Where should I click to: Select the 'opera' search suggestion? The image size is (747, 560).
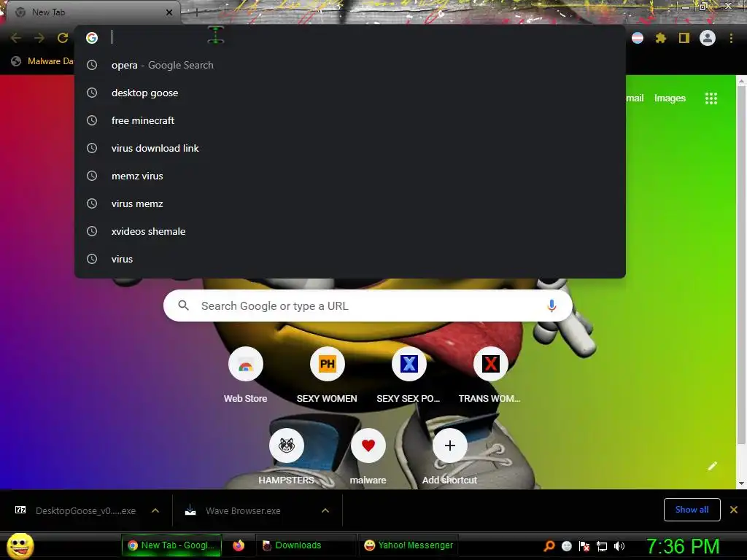point(350,65)
